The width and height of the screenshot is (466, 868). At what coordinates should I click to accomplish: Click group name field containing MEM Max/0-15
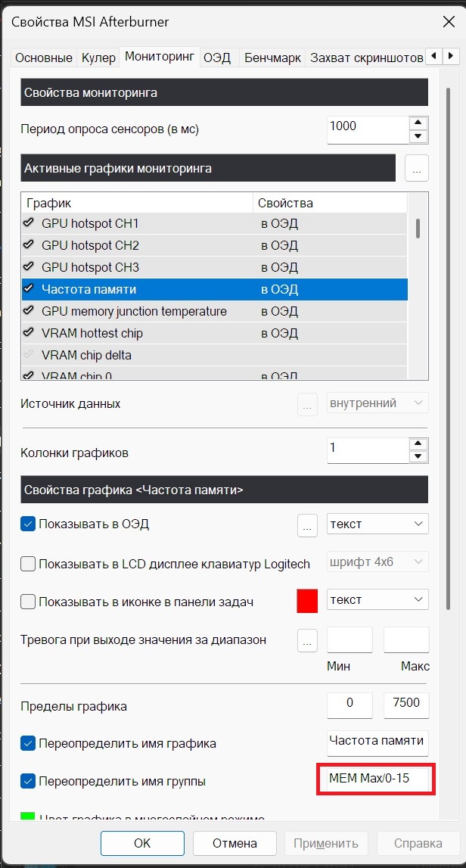376,779
